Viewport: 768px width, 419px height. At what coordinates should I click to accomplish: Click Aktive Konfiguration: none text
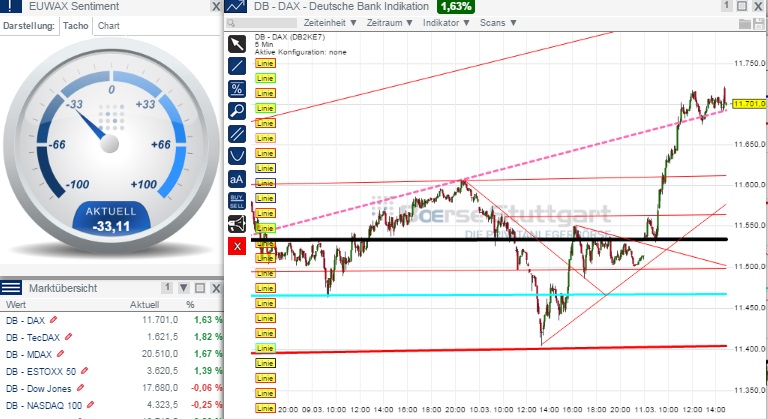click(300, 52)
